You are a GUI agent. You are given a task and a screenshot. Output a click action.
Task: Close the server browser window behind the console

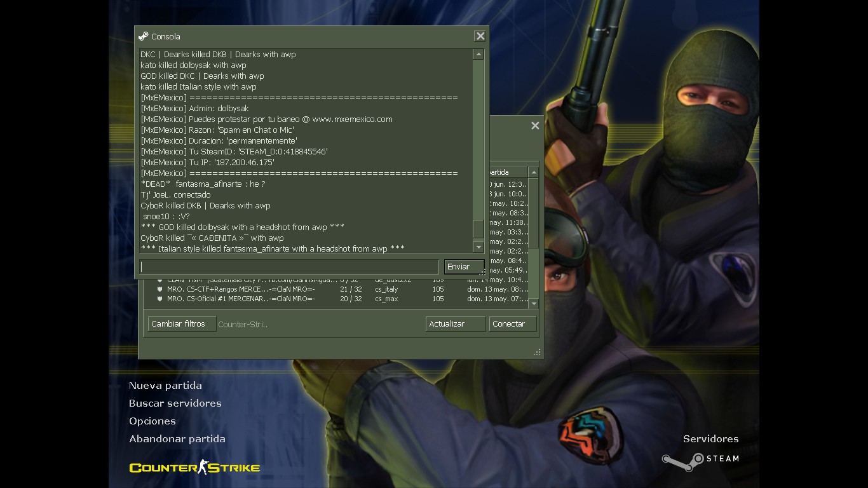(x=535, y=126)
